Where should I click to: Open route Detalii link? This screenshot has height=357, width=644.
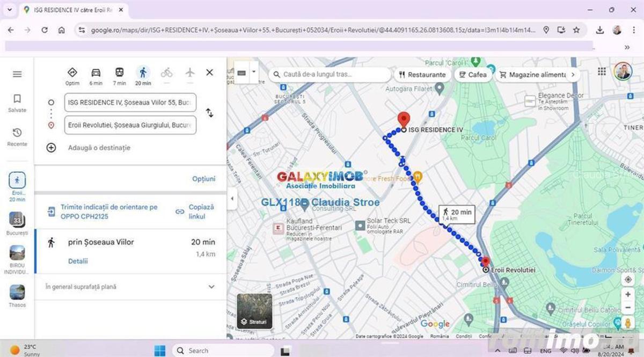click(78, 261)
